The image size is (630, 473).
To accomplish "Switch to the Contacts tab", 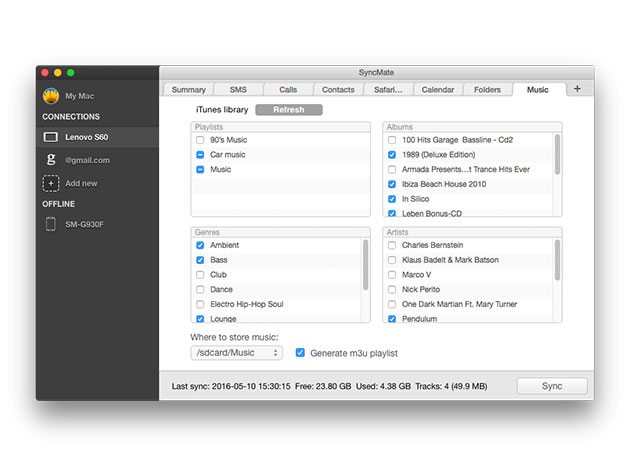I will [x=338, y=90].
